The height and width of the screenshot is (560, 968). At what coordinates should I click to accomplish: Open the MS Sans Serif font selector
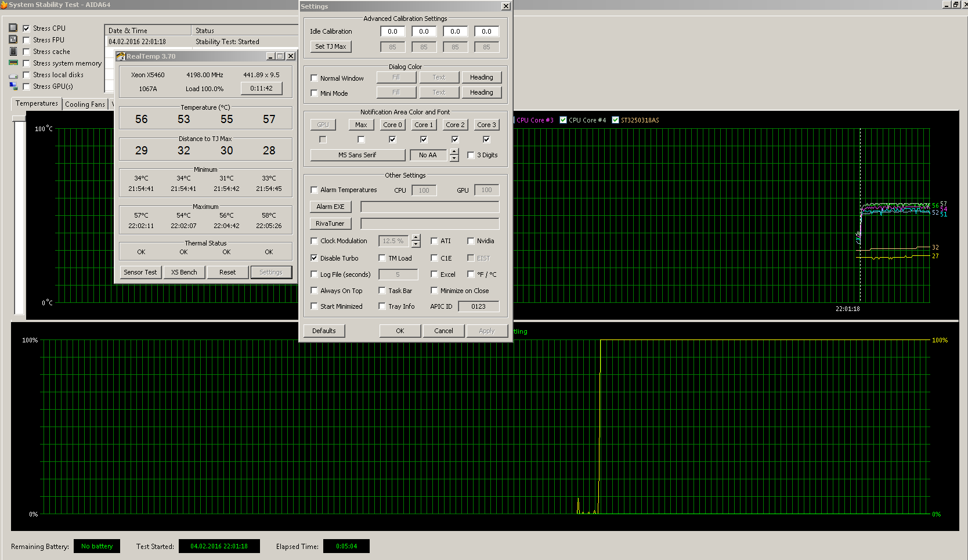pyautogui.click(x=357, y=155)
